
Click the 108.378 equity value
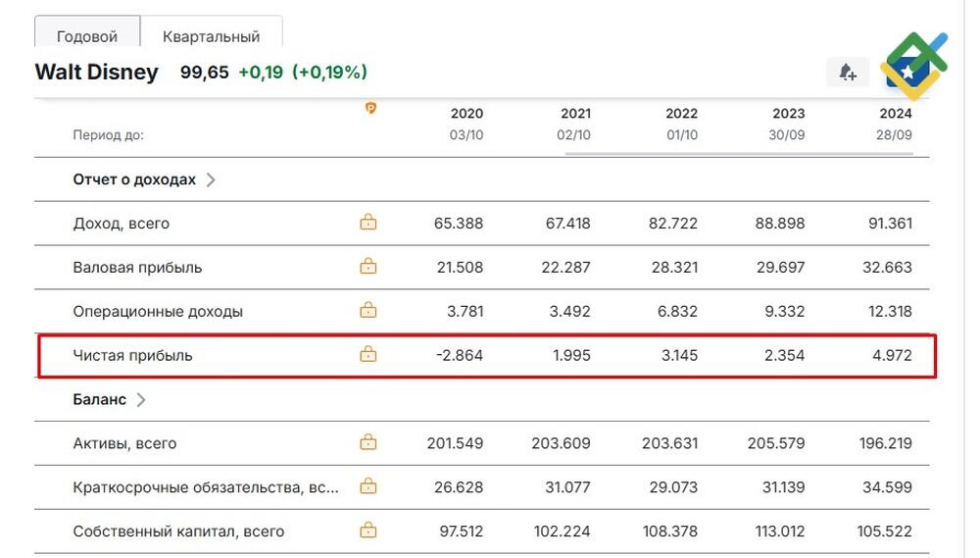click(x=670, y=532)
